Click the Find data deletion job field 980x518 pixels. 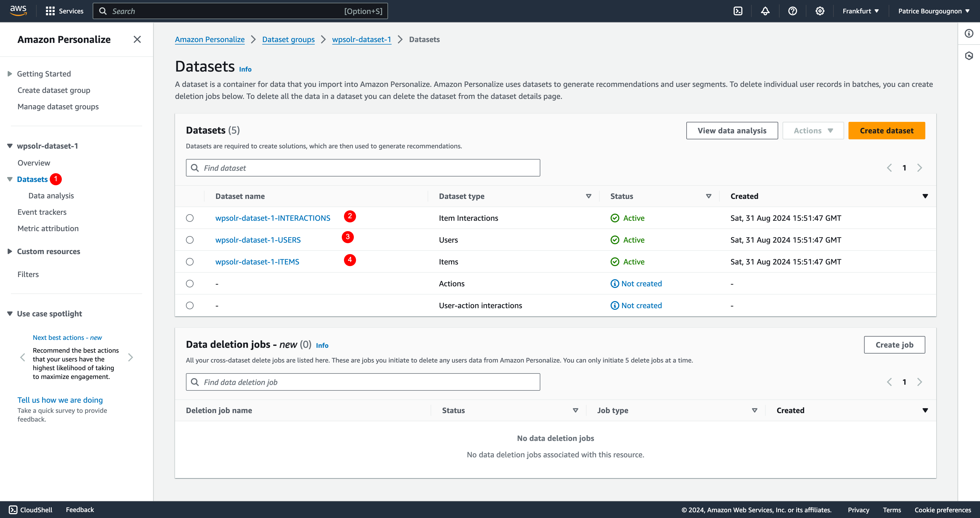(363, 382)
